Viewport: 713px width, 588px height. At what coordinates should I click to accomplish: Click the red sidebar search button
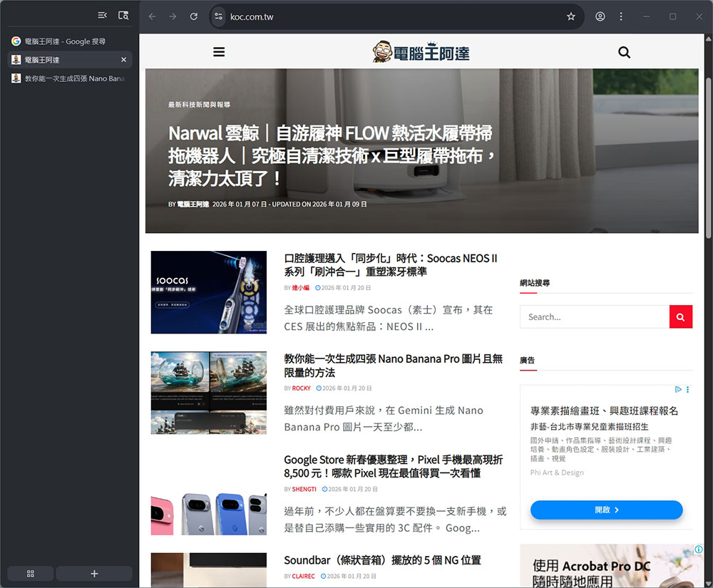[681, 316]
